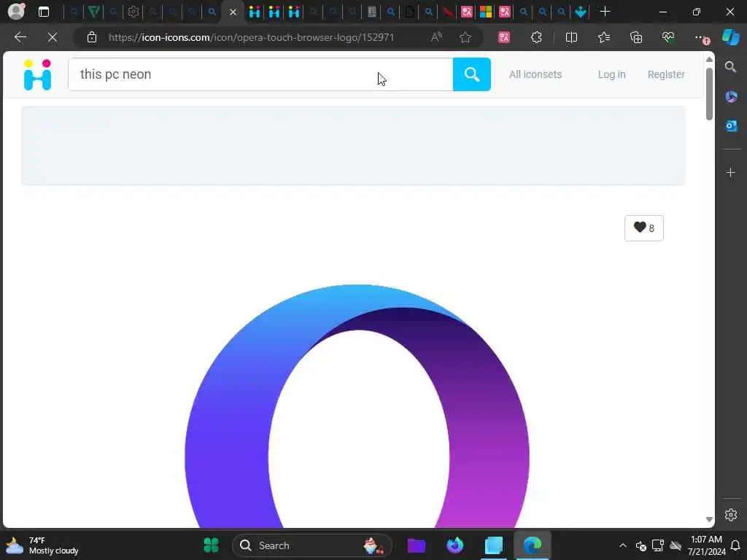The height and width of the screenshot is (560, 747).
Task: Open the weather widget
Action: click(42, 545)
